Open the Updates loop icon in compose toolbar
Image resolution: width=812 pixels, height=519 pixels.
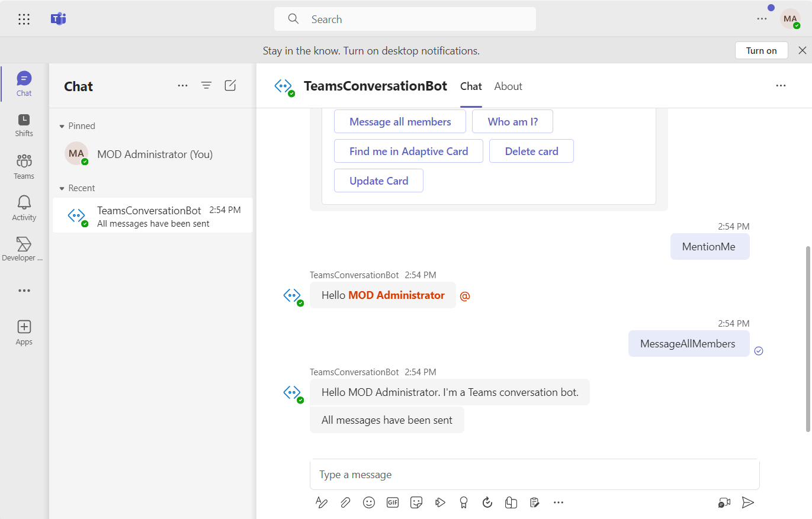[x=487, y=502]
